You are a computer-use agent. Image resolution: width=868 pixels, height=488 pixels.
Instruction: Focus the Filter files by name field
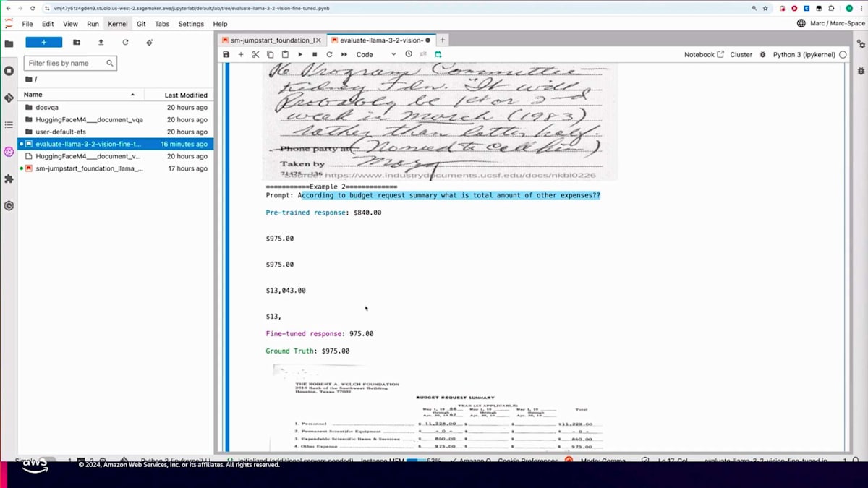click(70, 63)
